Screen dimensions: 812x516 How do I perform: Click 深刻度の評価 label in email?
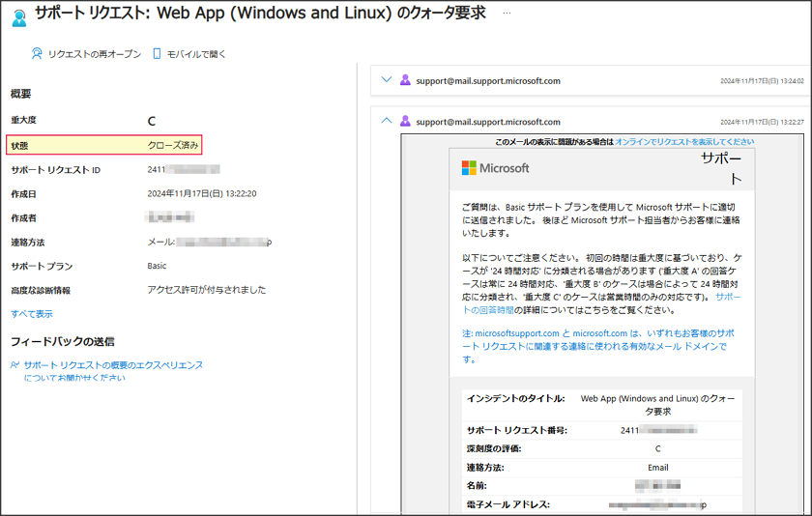tap(494, 448)
